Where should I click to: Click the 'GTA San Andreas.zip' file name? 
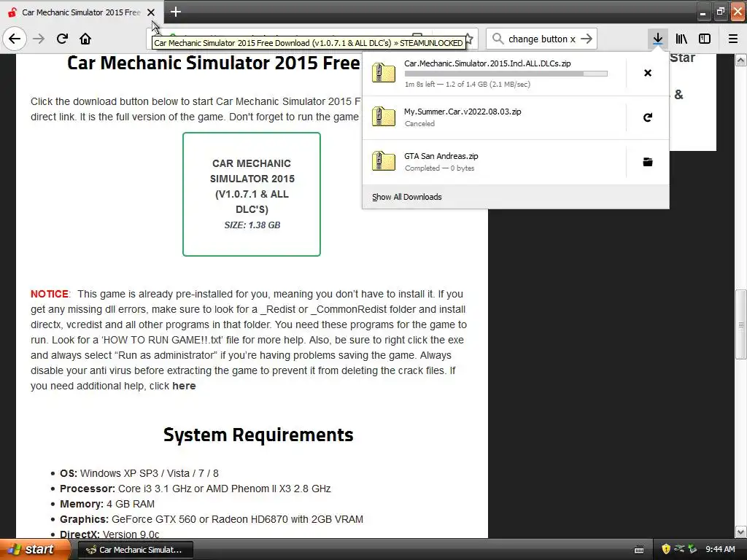click(441, 156)
